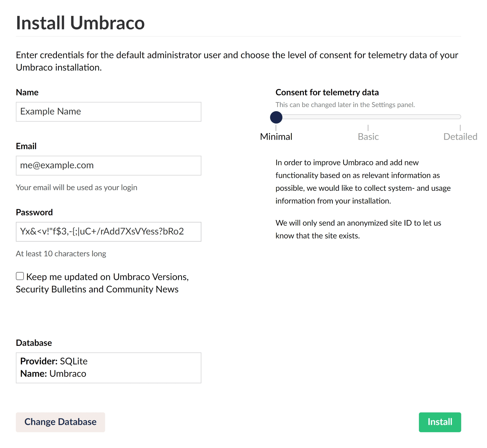The height and width of the screenshot is (448, 487).
Task: Click the Database section label
Action: [34, 343]
